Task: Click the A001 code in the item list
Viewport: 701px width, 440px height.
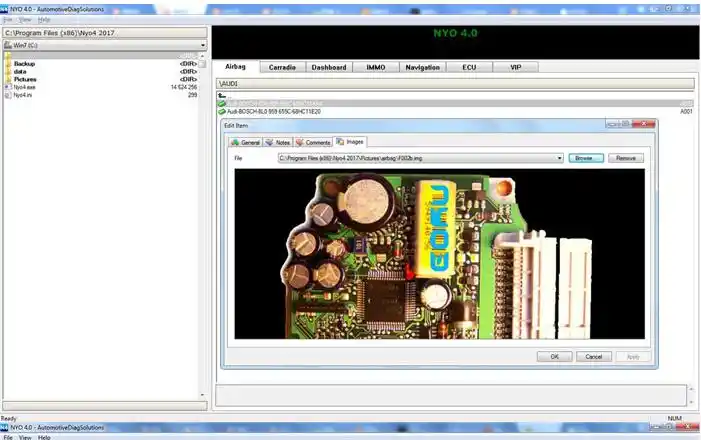Action: [686, 111]
